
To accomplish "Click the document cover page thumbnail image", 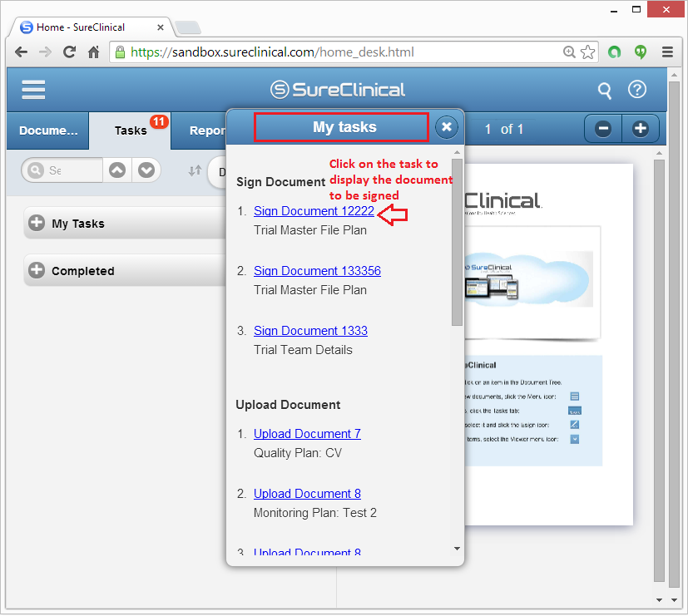I will [x=531, y=282].
